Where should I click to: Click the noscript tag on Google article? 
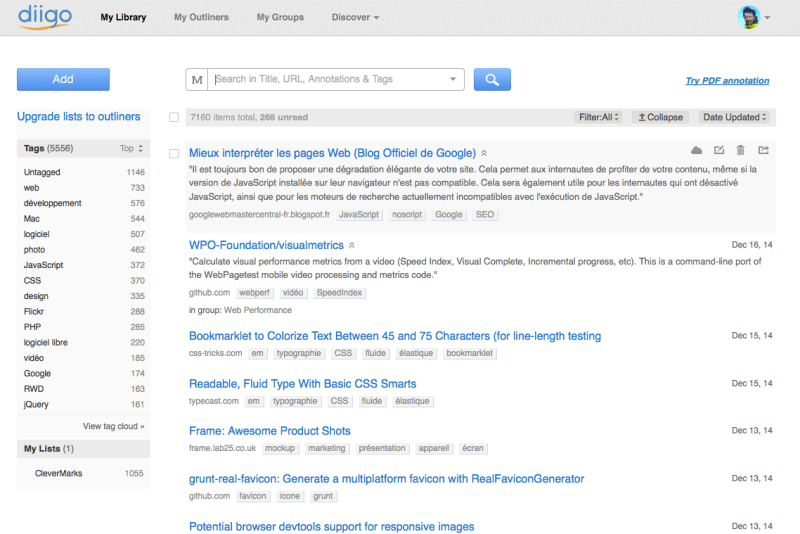pyautogui.click(x=407, y=215)
